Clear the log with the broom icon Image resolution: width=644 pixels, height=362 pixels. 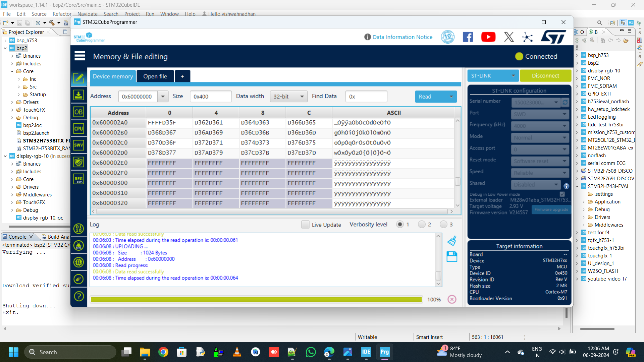point(452,240)
